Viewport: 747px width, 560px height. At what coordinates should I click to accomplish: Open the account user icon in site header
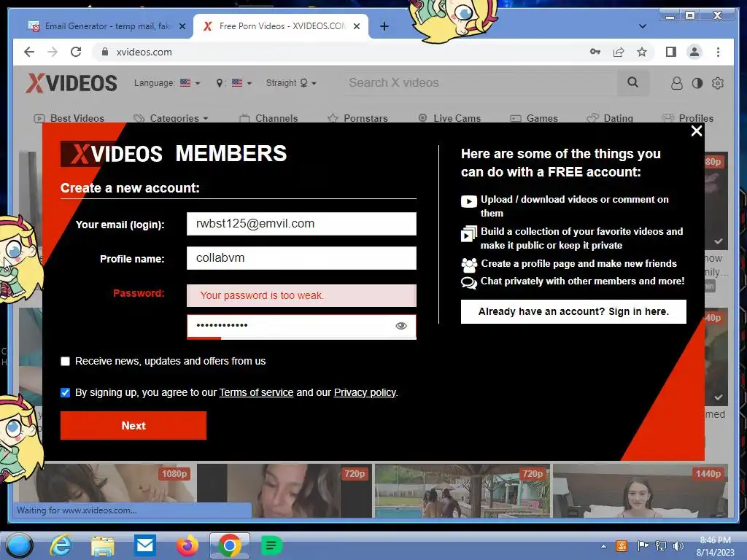tap(676, 83)
